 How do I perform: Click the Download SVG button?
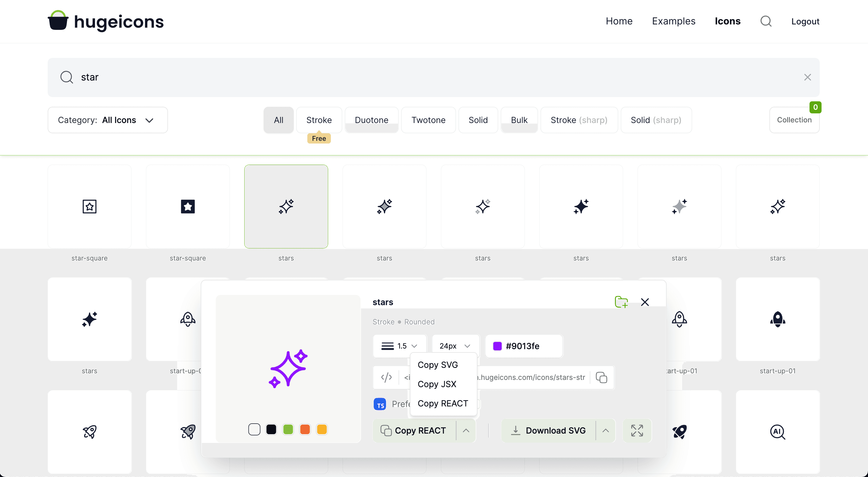click(549, 430)
